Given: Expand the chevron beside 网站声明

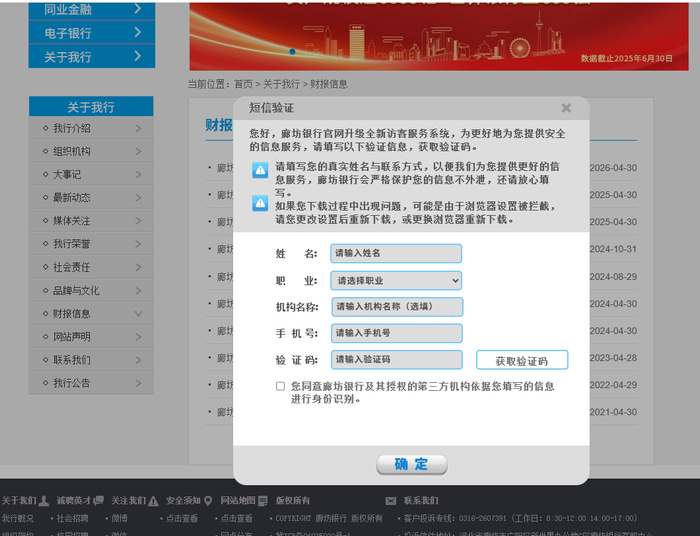Looking at the screenshot, I should [138, 337].
